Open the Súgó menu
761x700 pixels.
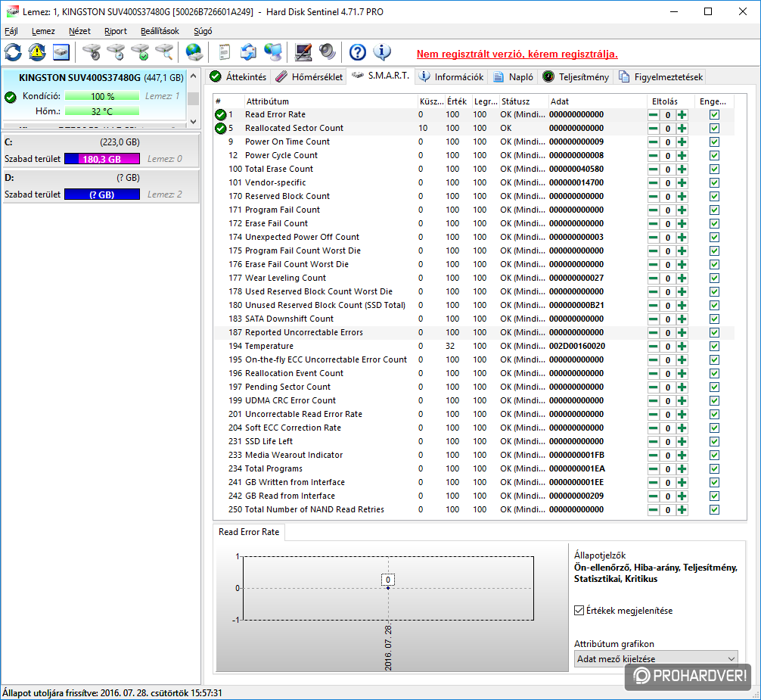click(x=203, y=31)
